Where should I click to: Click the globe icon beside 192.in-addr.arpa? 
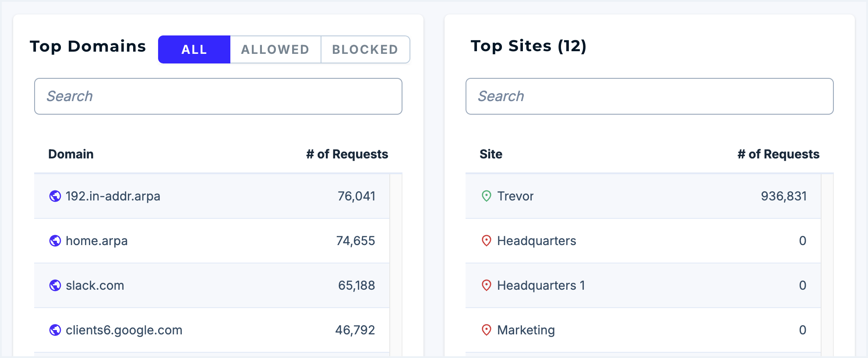(55, 196)
